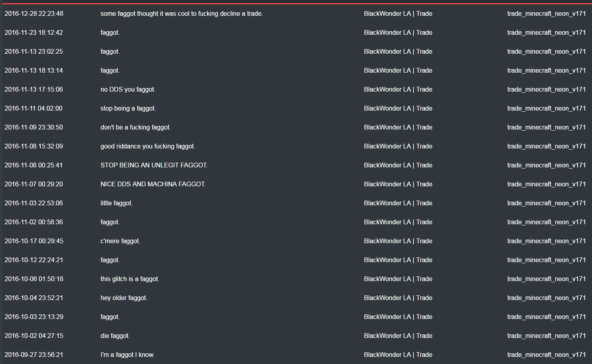Screen dimensions: 592x364
Task: Open BlackWonder LA | Trade in 2016-11-11 row
Action: (x=398, y=108)
